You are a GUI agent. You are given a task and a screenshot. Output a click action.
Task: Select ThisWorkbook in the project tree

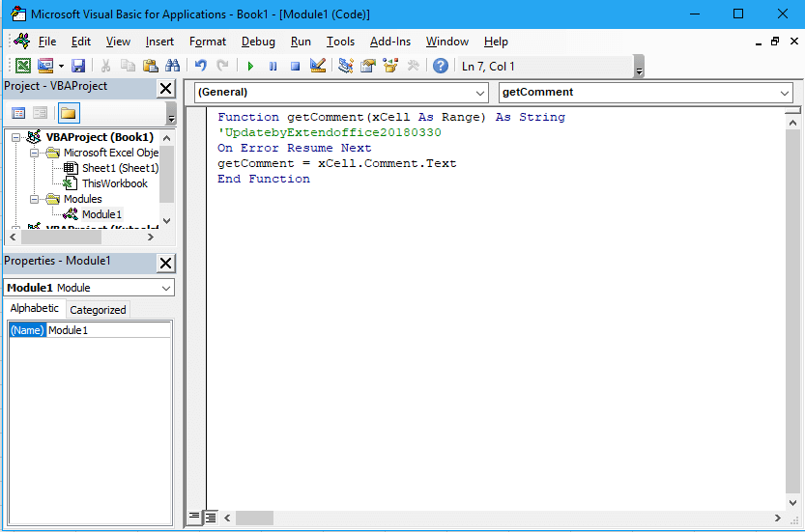point(114,183)
